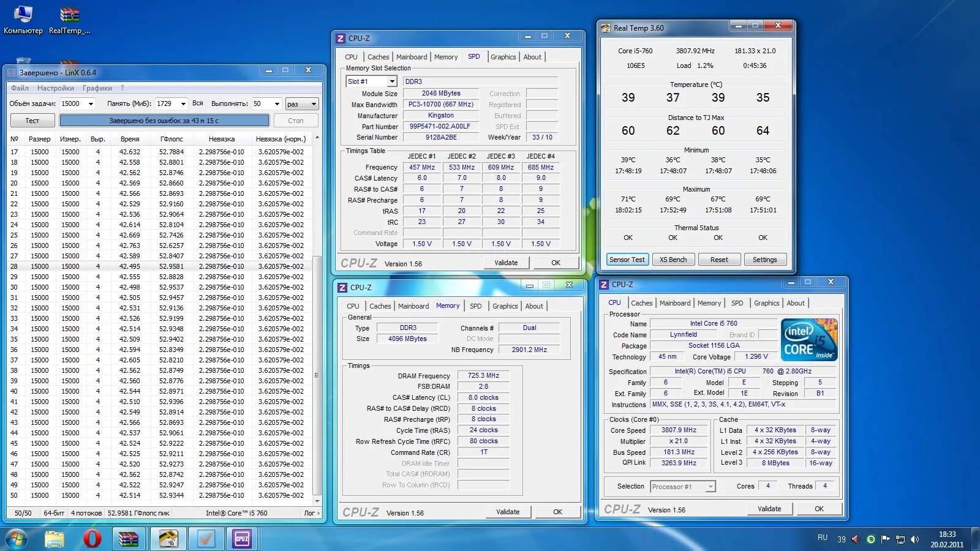The image size is (980, 551).
Task: Click the 'Завершено без ошибок' progress bar
Action: point(164,121)
